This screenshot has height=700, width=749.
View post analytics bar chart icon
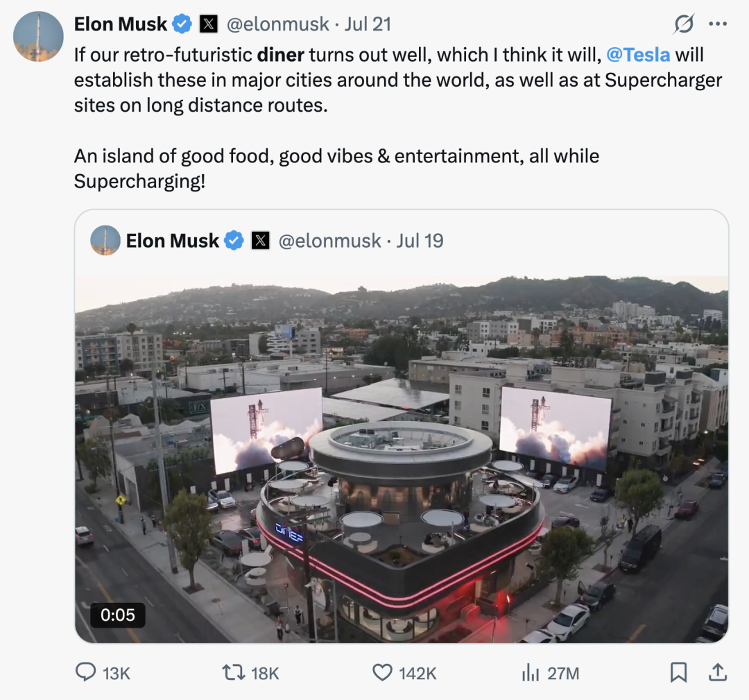tap(531, 672)
